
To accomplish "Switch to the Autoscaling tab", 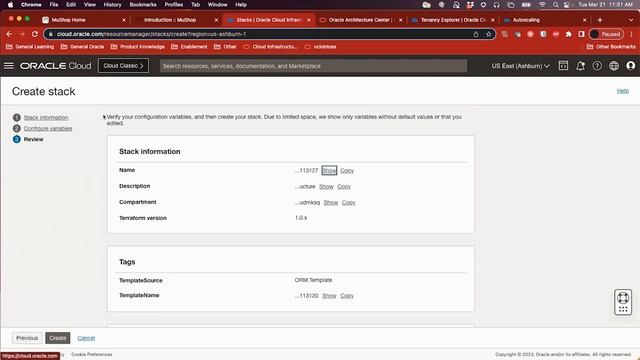I will pos(526,20).
